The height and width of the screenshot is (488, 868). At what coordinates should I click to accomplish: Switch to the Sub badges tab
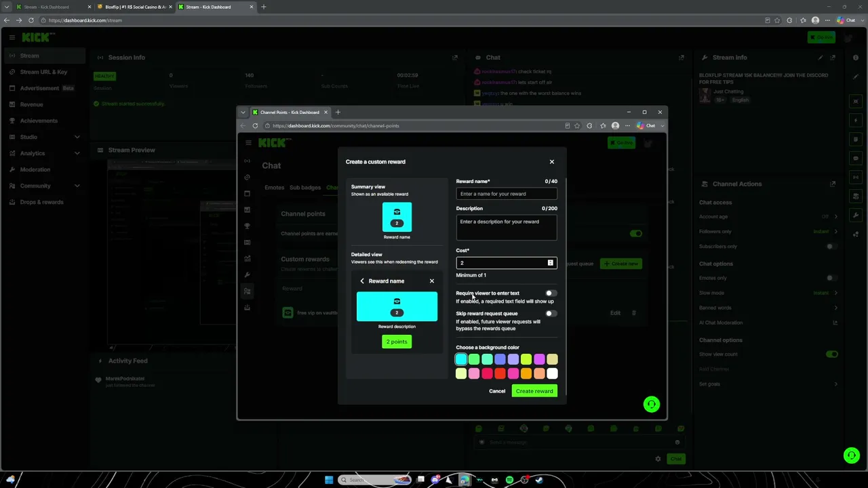tap(305, 188)
